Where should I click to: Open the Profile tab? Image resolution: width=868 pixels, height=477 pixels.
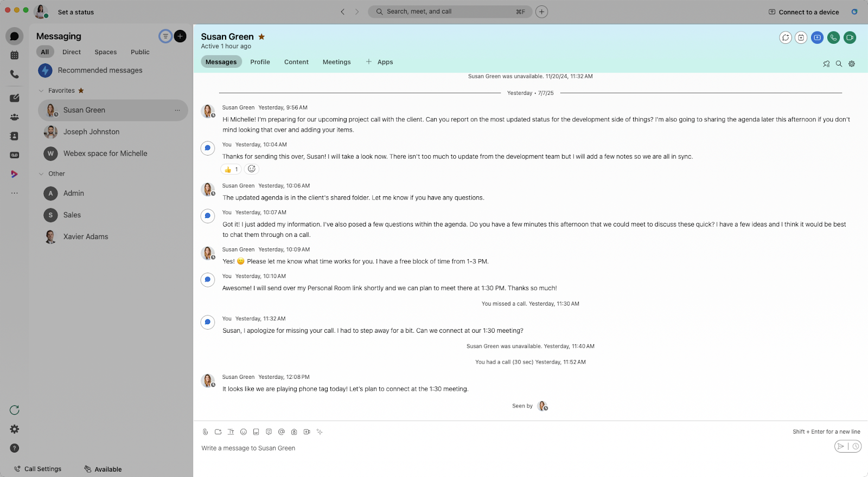[260, 62]
